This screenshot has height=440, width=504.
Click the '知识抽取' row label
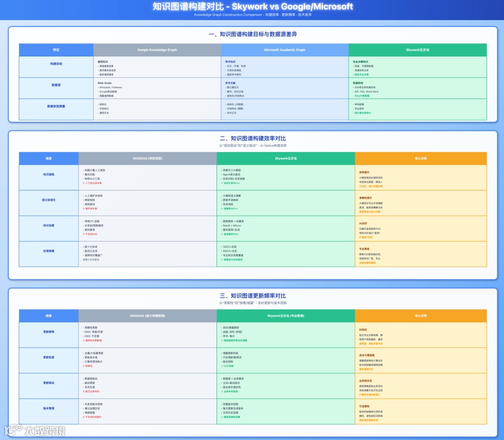(x=49, y=174)
